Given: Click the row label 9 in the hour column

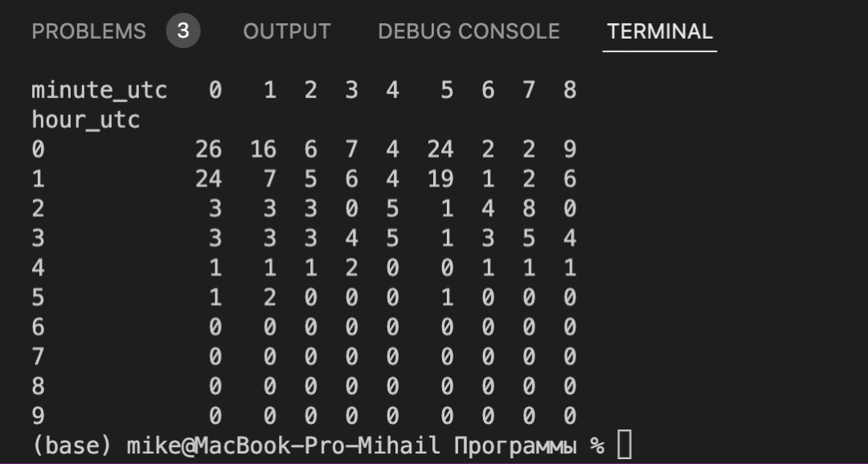Looking at the screenshot, I should [38, 416].
